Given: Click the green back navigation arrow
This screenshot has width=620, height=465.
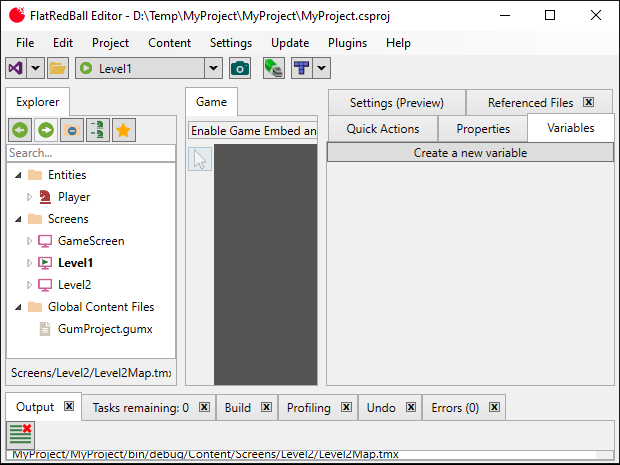Looking at the screenshot, I should point(20,130).
